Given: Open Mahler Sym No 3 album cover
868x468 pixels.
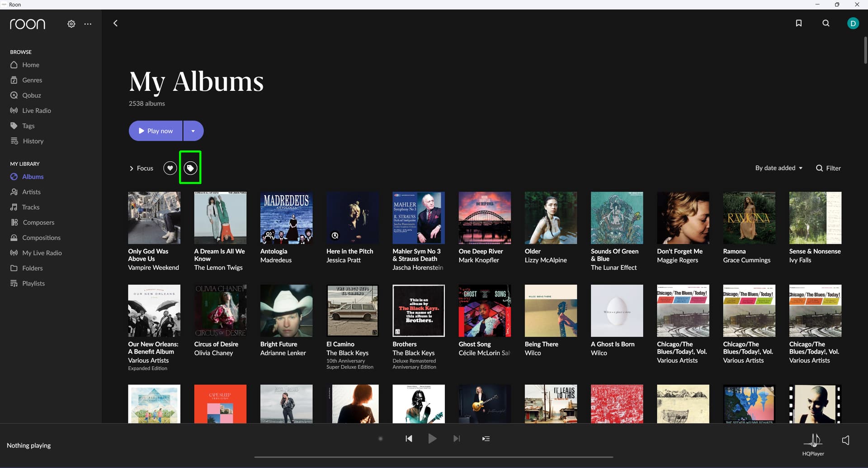Looking at the screenshot, I should pyautogui.click(x=419, y=218).
